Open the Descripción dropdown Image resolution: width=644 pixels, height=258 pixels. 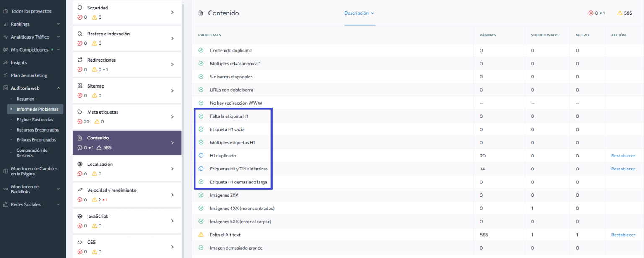(x=359, y=13)
